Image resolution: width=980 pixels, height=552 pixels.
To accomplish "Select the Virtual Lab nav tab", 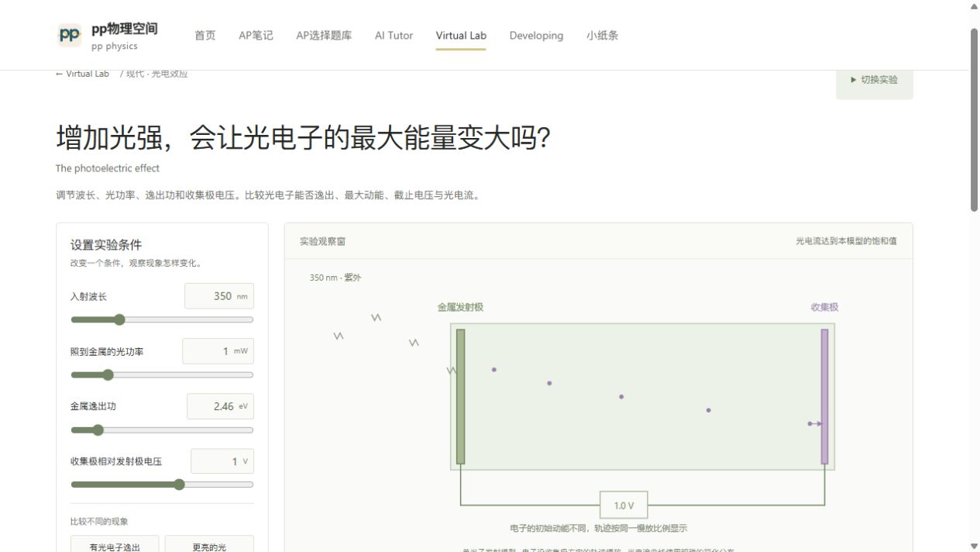I will 461,36.
